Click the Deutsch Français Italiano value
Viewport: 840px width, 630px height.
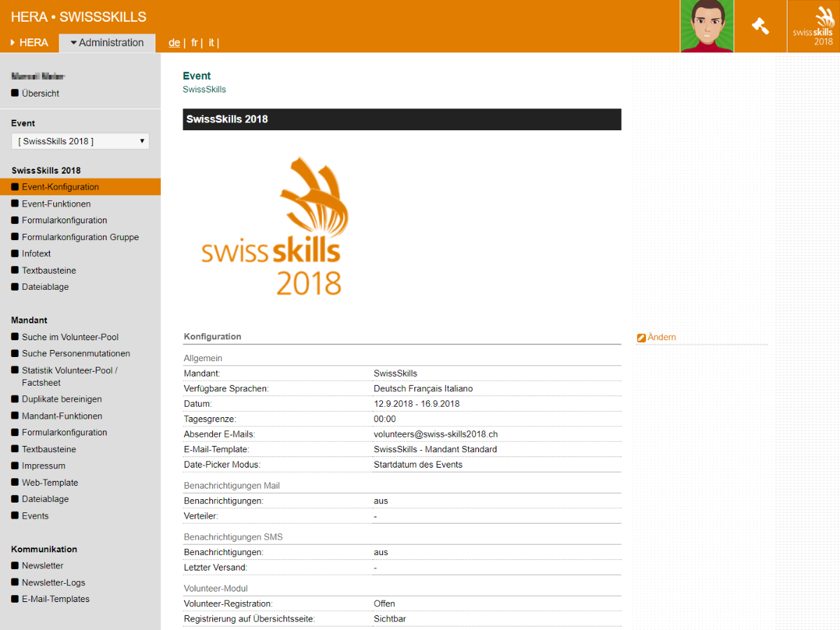pyautogui.click(x=423, y=388)
